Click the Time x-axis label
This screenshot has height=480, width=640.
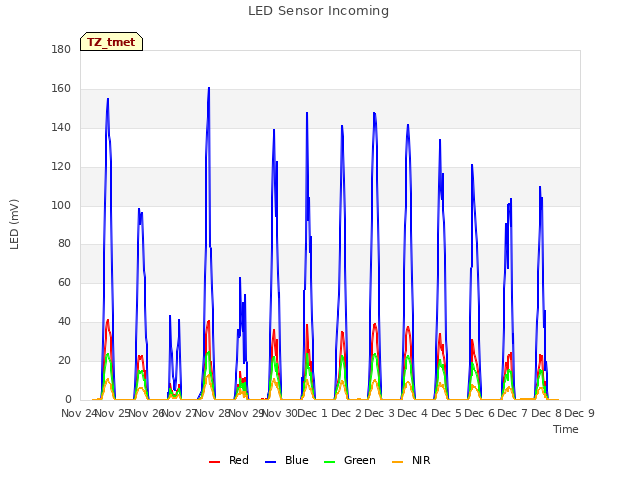click(566, 429)
